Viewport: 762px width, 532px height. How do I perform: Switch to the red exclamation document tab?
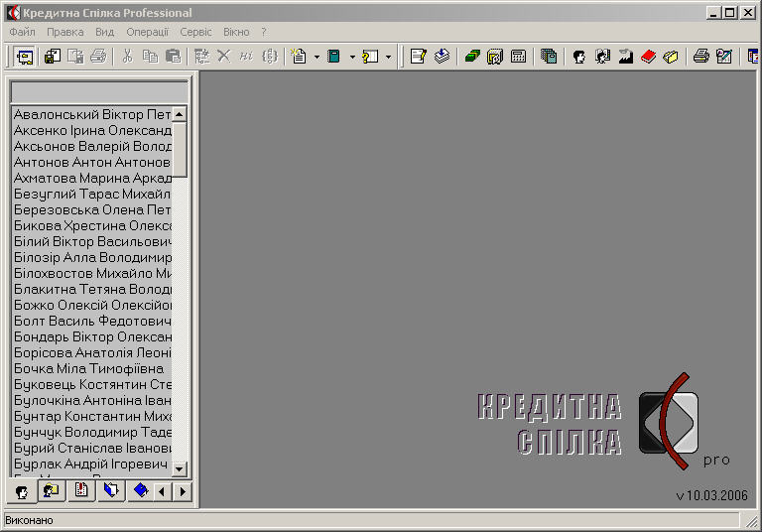(80, 490)
